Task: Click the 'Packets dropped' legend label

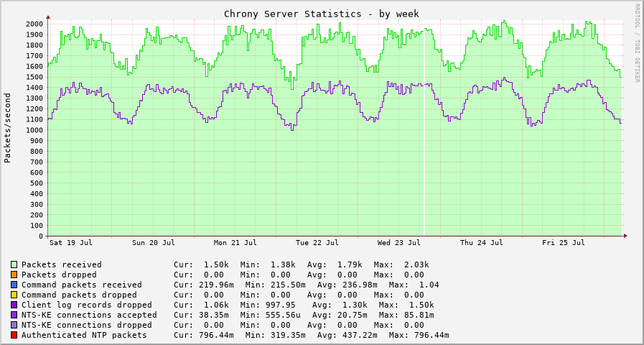Action: pyautogui.click(x=59, y=275)
